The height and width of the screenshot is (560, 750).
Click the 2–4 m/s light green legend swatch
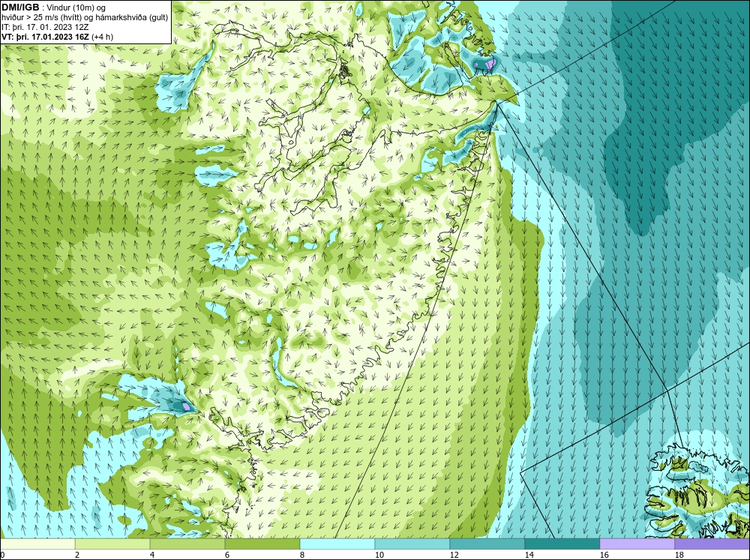(112, 544)
